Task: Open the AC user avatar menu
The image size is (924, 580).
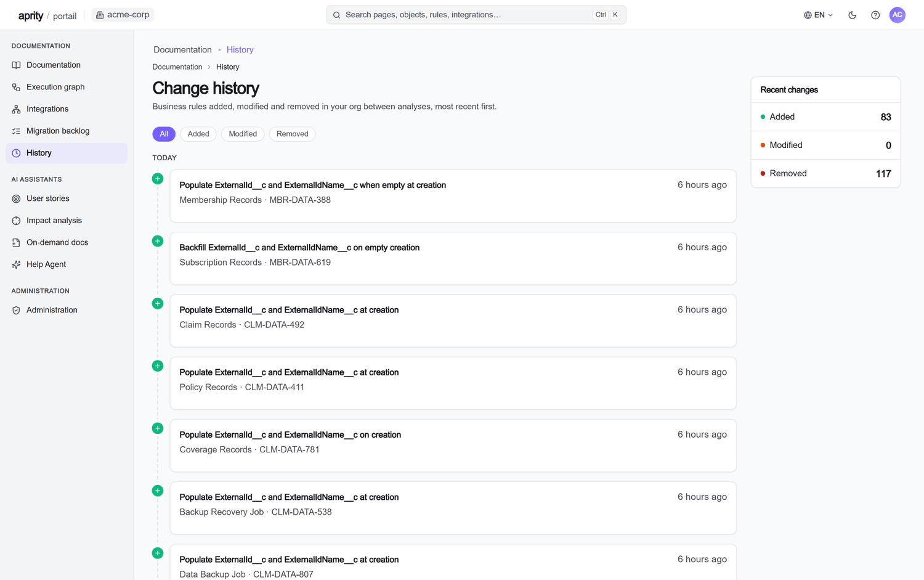Action: 898,15
